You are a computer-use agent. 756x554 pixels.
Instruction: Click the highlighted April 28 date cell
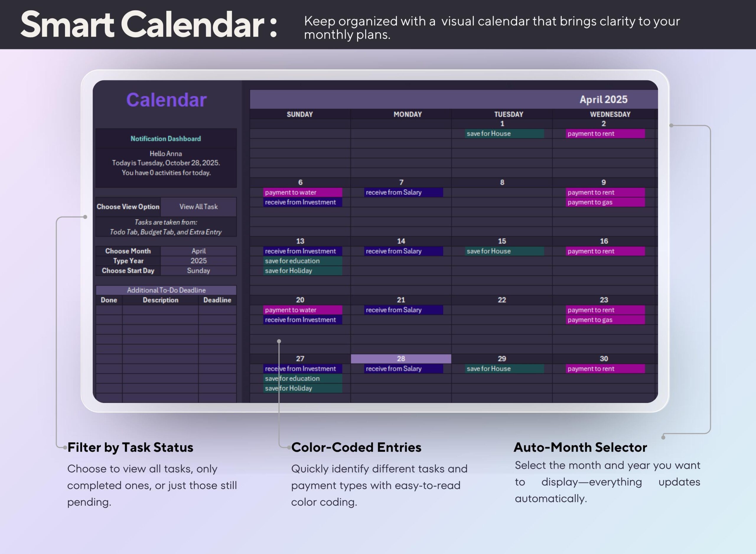[401, 358]
